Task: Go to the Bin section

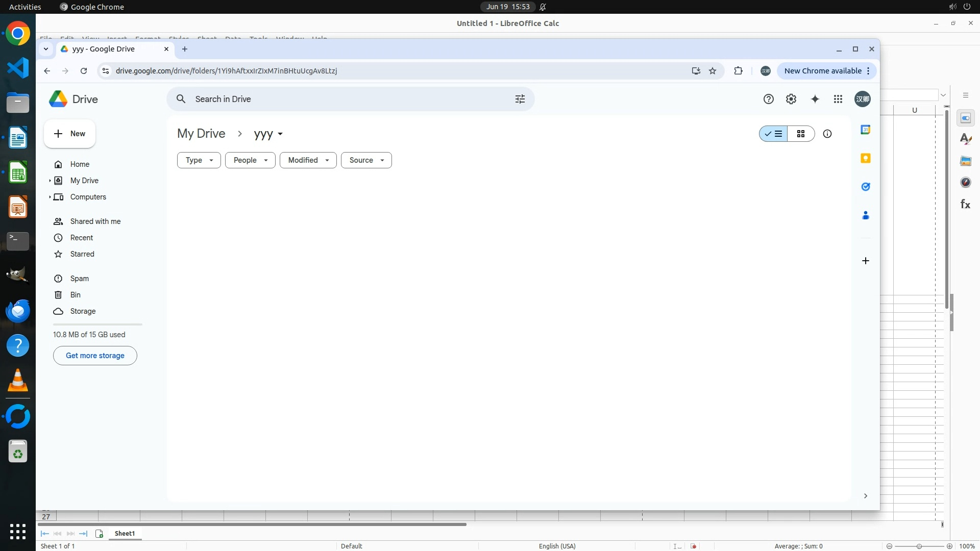Action: [x=75, y=295]
